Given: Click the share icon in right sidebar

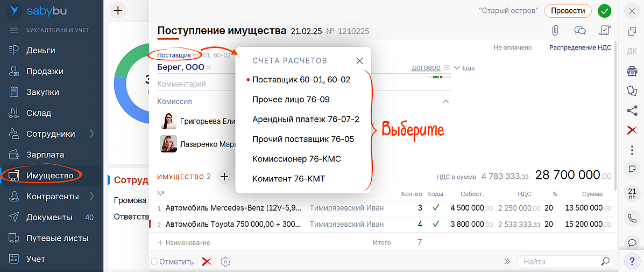Looking at the screenshot, I should coord(632,110).
